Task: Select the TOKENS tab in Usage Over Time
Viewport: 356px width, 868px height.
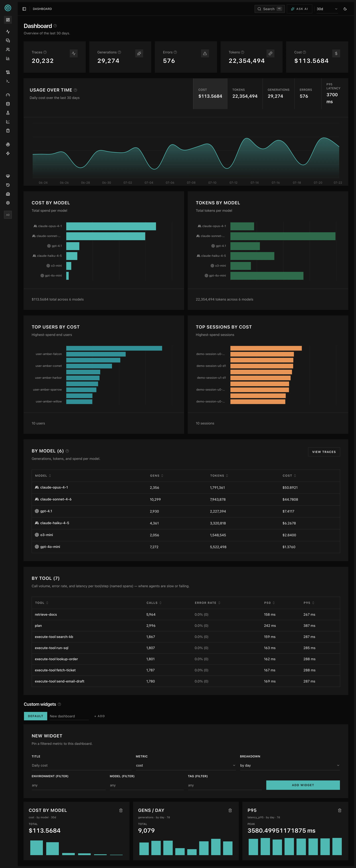Action: (245, 94)
